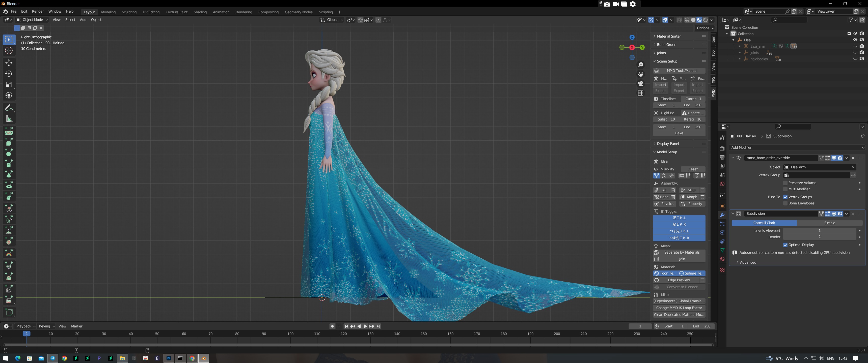The width and height of the screenshot is (868, 363).
Task: Open the Material properties tab icon
Action: (x=722, y=259)
